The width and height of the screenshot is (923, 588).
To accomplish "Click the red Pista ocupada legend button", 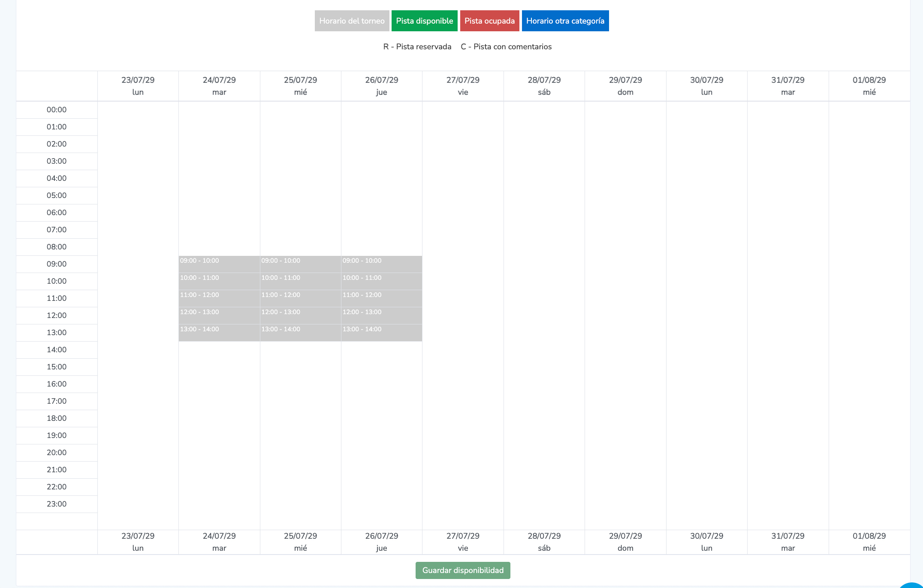I will click(489, 21).
